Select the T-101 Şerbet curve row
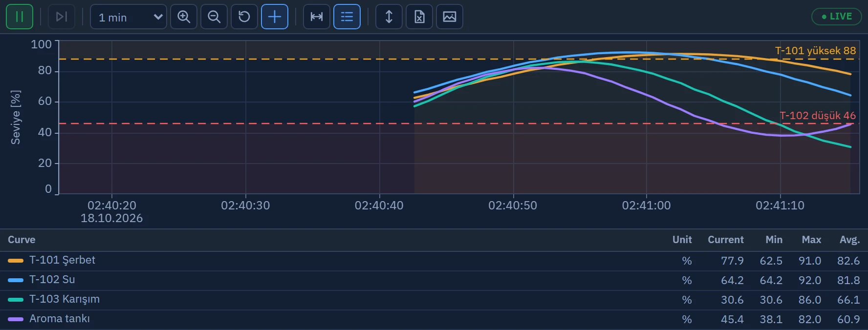This screenshot has width=868, height=330. [x=434, y=261]
